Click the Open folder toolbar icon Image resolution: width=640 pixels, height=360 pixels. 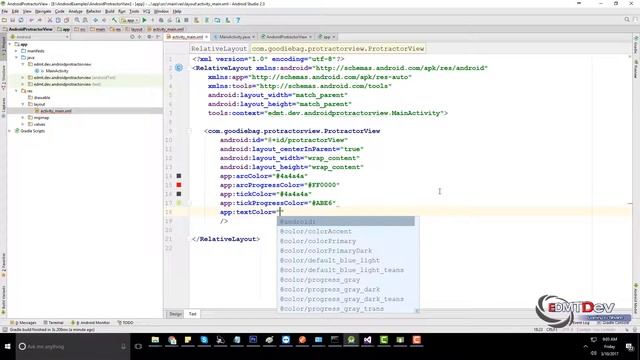point(4,20)
